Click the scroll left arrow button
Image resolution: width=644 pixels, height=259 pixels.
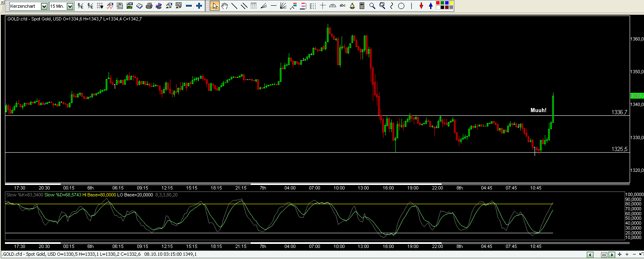coord(590,254)
